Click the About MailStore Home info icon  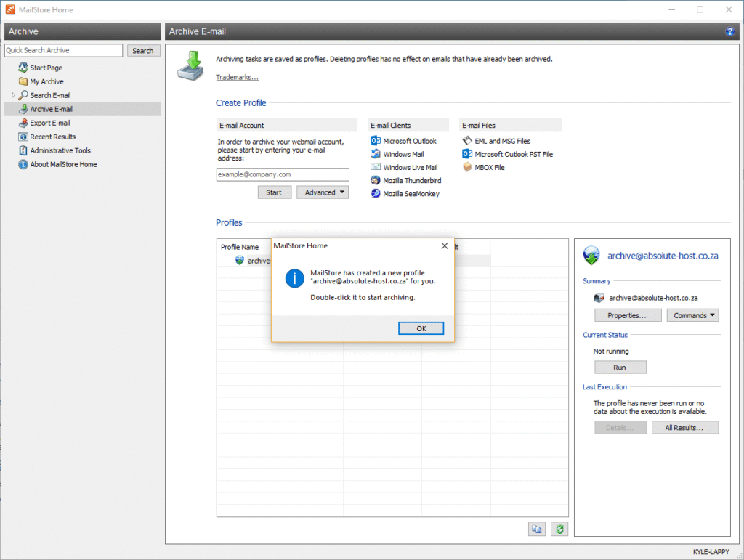(x=23, y=164)
